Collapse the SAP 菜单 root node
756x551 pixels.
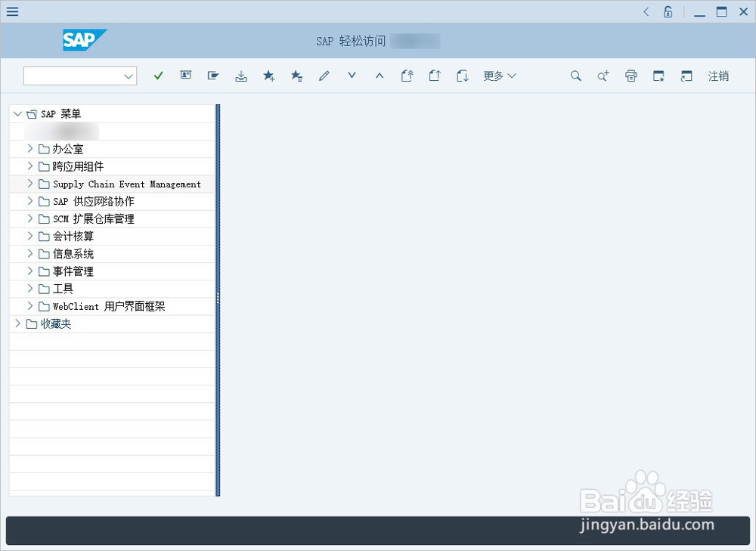tap(18, 114)
